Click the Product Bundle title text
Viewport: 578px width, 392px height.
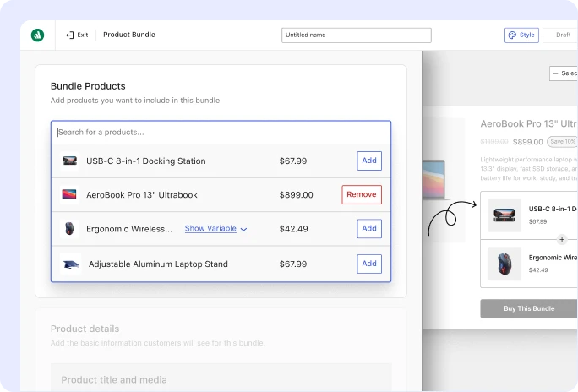coord(129,35)
